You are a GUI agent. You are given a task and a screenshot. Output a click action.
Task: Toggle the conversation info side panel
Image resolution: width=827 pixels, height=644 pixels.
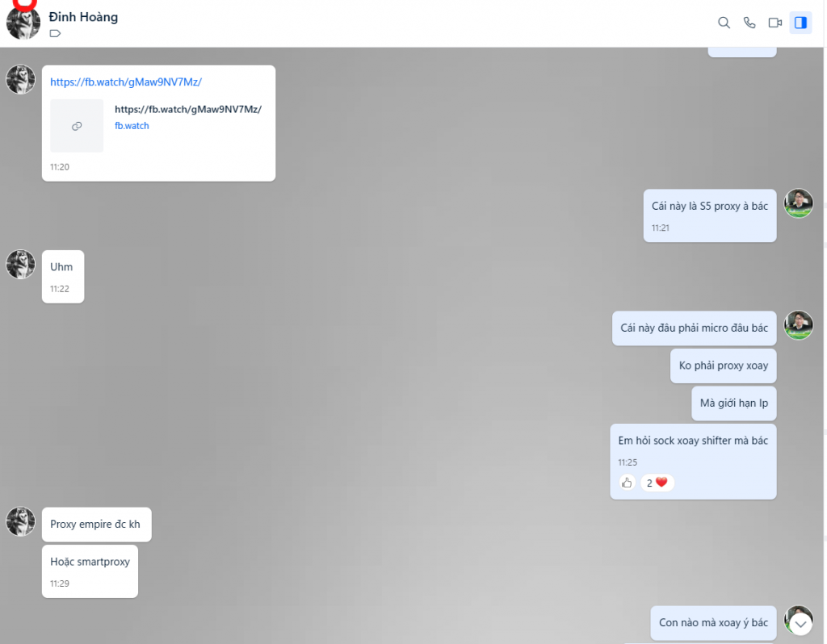point(800,23)
